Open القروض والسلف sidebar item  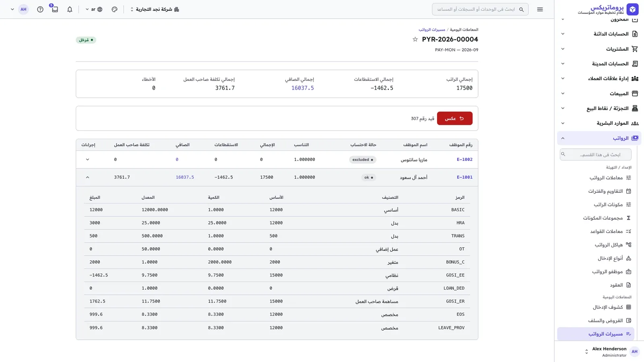[x=596, y=321]
